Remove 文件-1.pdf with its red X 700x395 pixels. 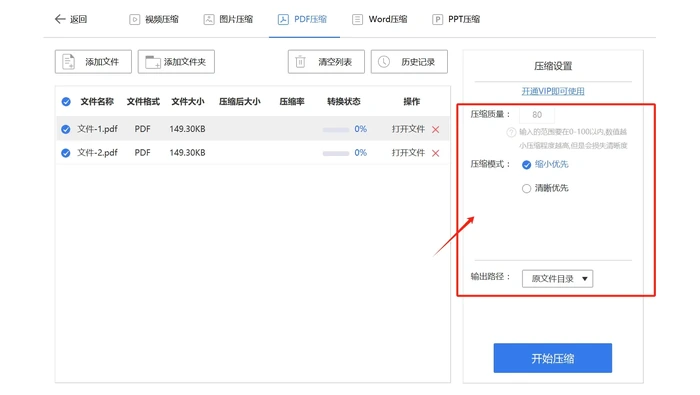[436, 129]
